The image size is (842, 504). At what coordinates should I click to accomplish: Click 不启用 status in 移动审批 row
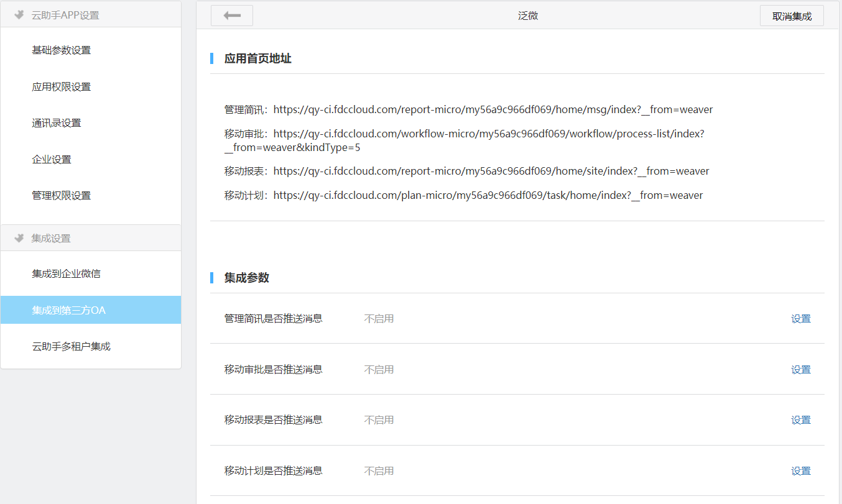click(379, 370)
